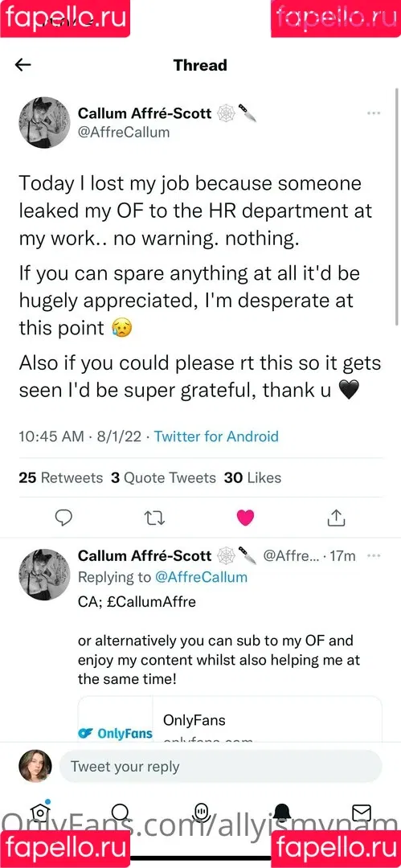Open Callum Affré-Scott's profile picture on main tweet
401x868 pixels.
tap(44, 123)
